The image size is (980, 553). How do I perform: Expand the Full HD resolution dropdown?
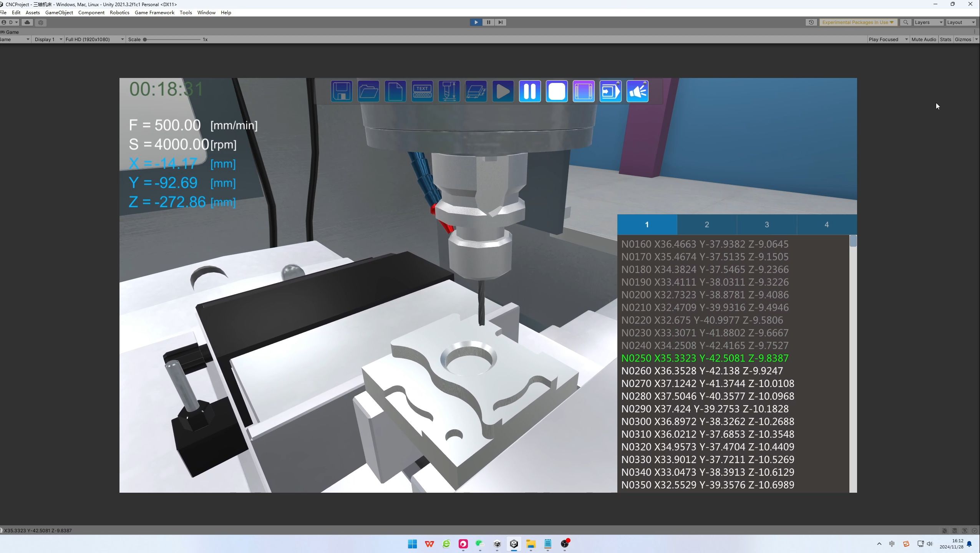click(94, 39)
